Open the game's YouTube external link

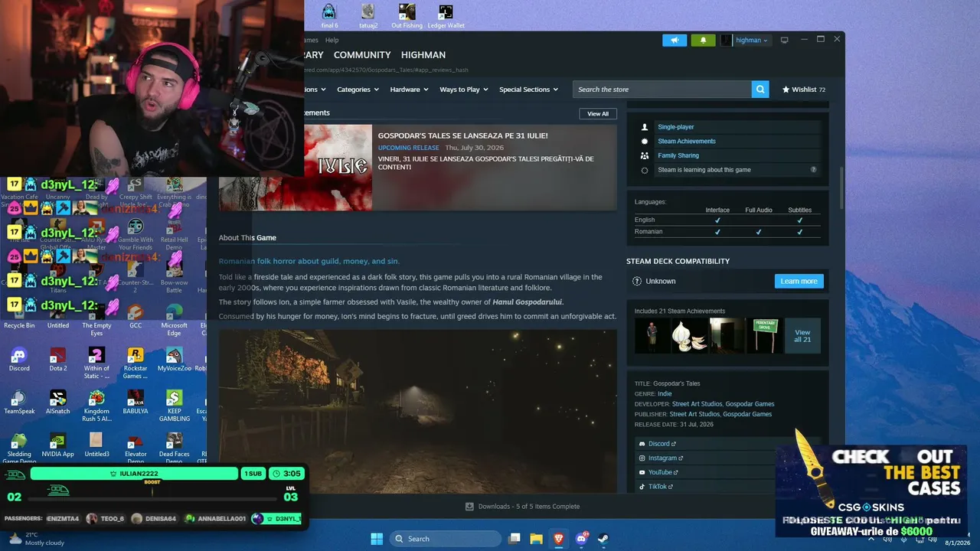click(663, 472)
